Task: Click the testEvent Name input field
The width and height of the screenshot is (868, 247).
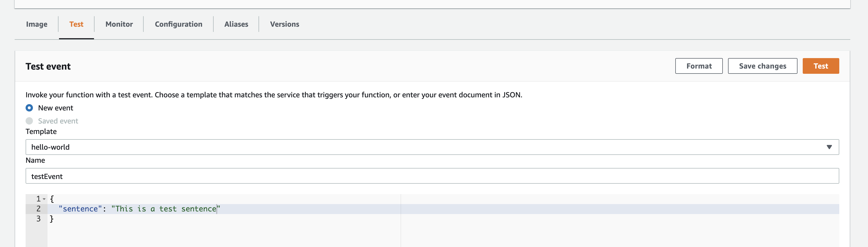Action: pos(432,176)
